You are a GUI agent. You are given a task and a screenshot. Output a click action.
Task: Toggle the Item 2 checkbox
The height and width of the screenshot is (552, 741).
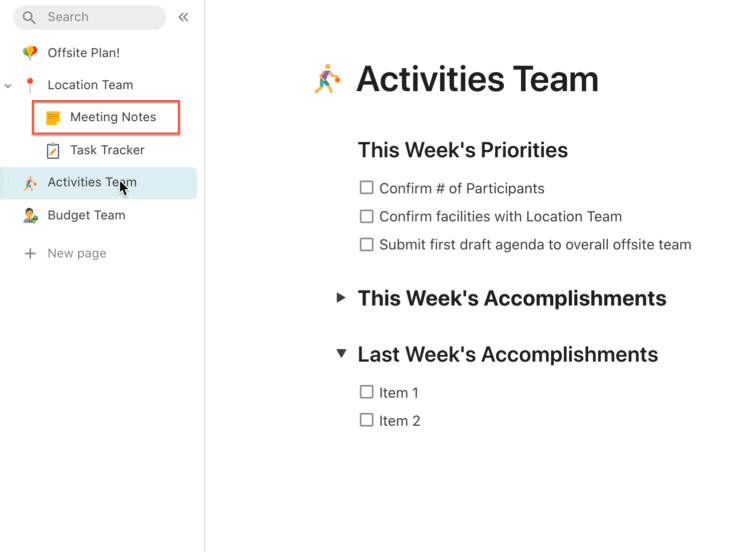click(x=367, y=420)
